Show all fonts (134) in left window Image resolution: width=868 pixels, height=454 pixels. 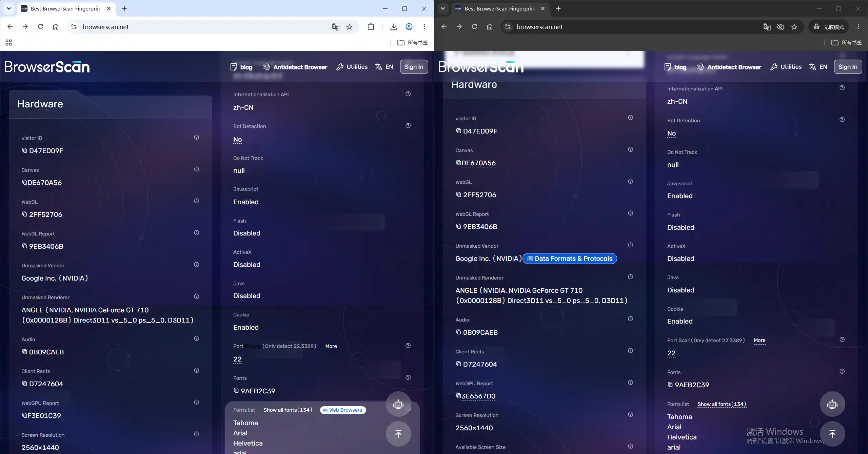tap(288, 410)
